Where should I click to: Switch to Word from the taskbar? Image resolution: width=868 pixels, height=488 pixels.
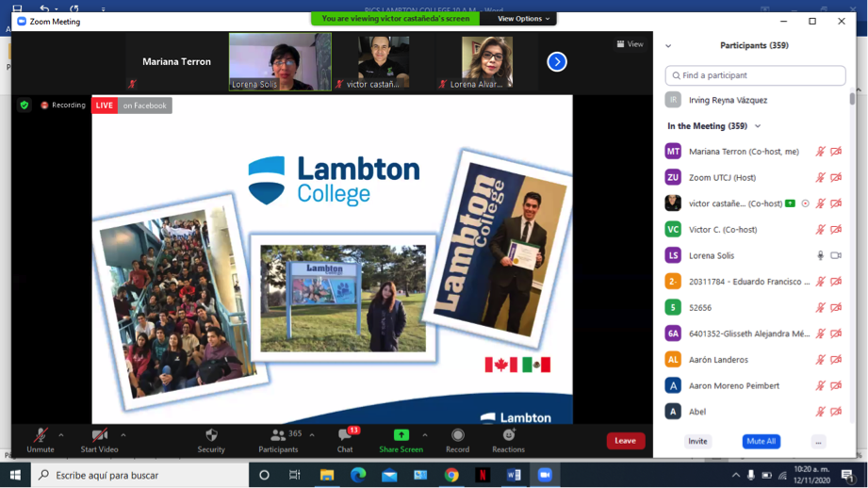click(x=514, y=475)
